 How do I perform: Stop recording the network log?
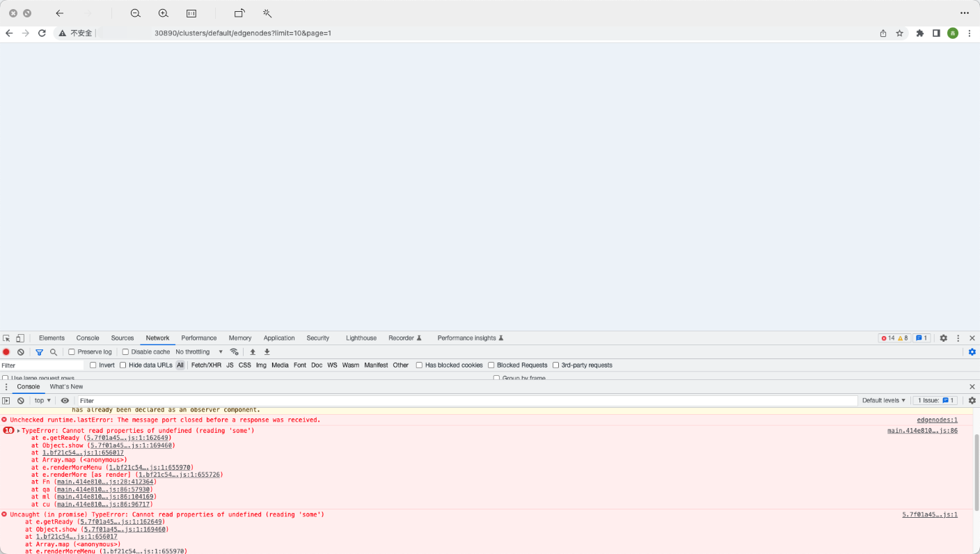[x=6, y=352]
